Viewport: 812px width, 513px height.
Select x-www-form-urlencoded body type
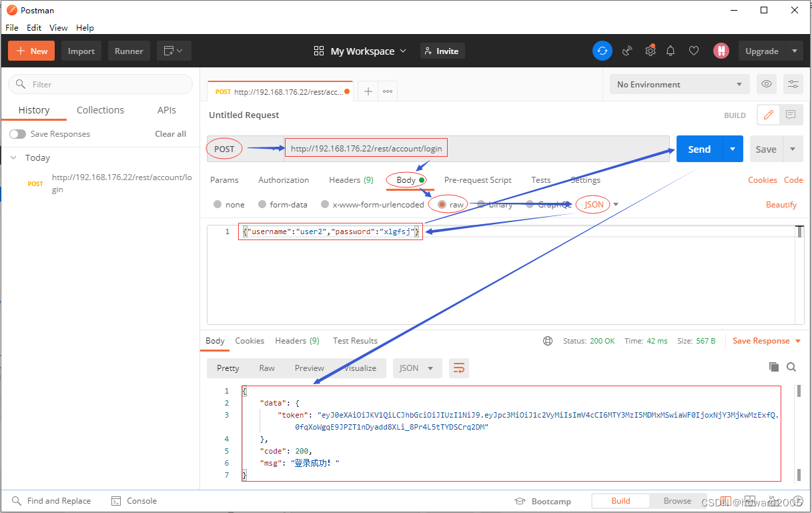372,205
